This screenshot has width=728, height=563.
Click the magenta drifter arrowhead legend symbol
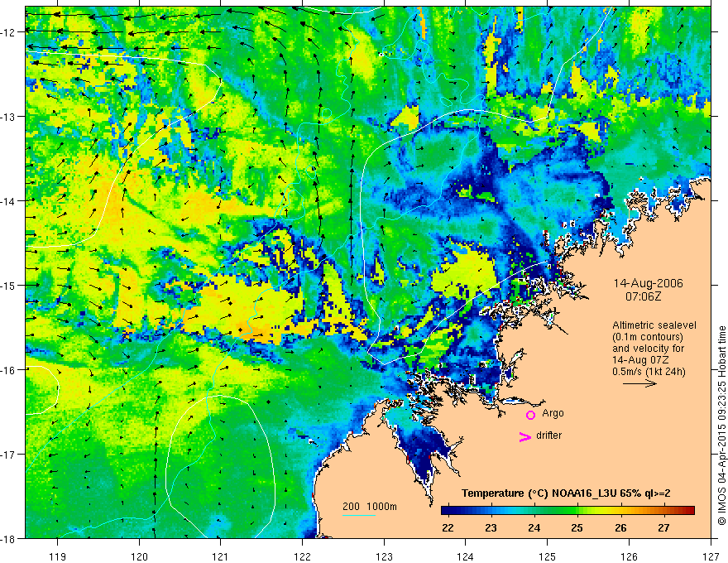coord(525,436)
